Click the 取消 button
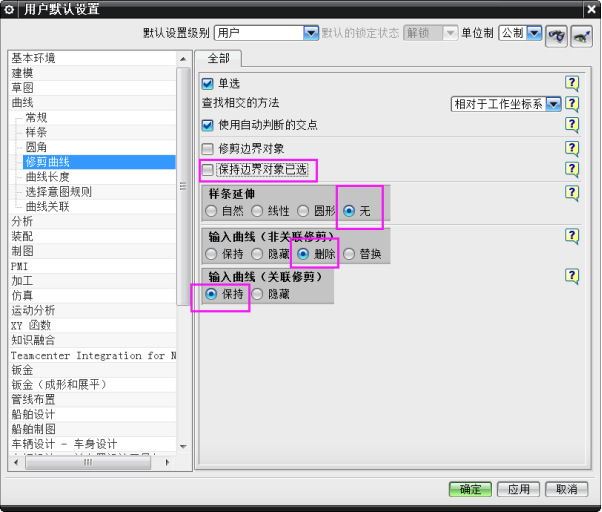602x512 pixels. pyautogui.click(x=567, y=489)
